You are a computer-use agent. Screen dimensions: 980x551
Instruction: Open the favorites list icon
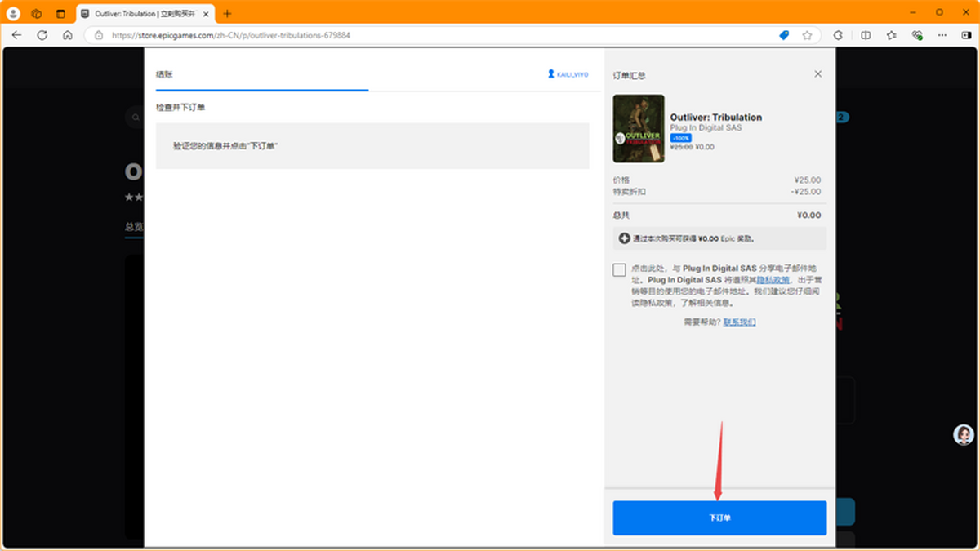pos(892,35)
